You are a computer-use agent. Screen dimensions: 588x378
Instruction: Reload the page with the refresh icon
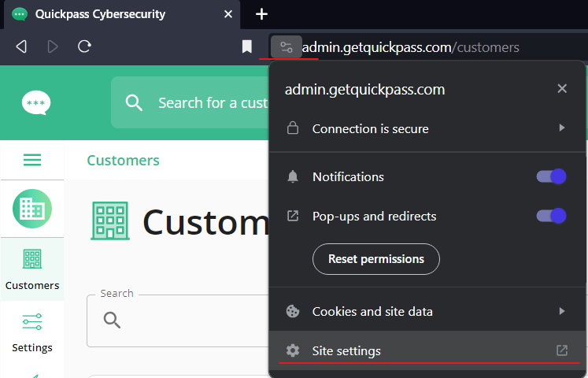click(84, 46)
